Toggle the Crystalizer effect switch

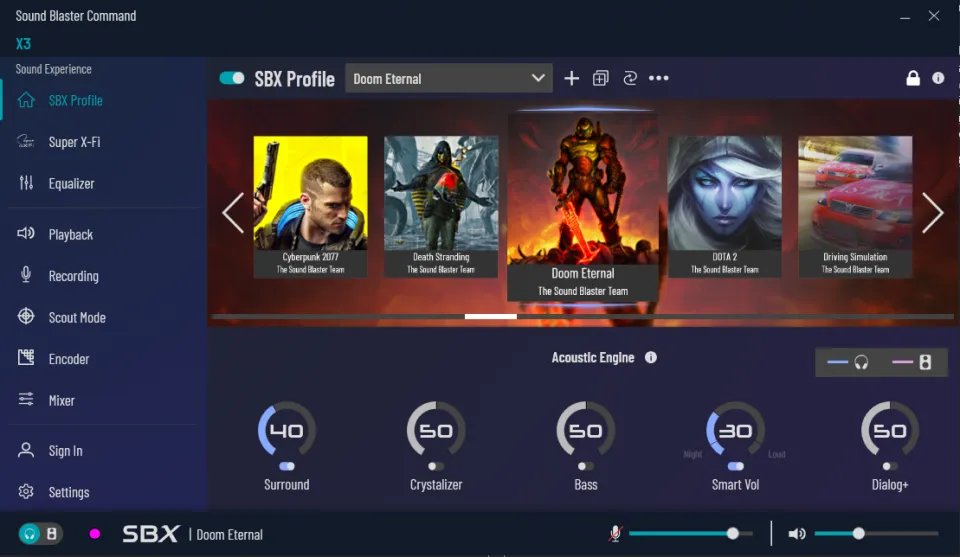[436, 466]
